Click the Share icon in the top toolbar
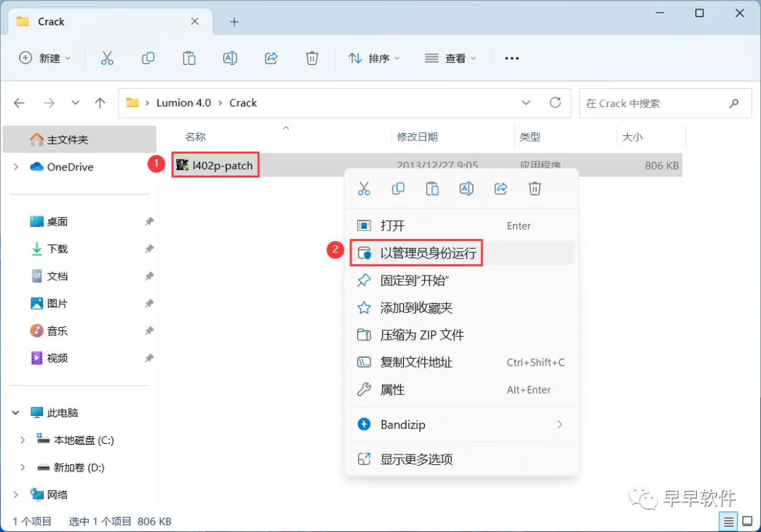This screenshot has width=761, height=532. 271,58
